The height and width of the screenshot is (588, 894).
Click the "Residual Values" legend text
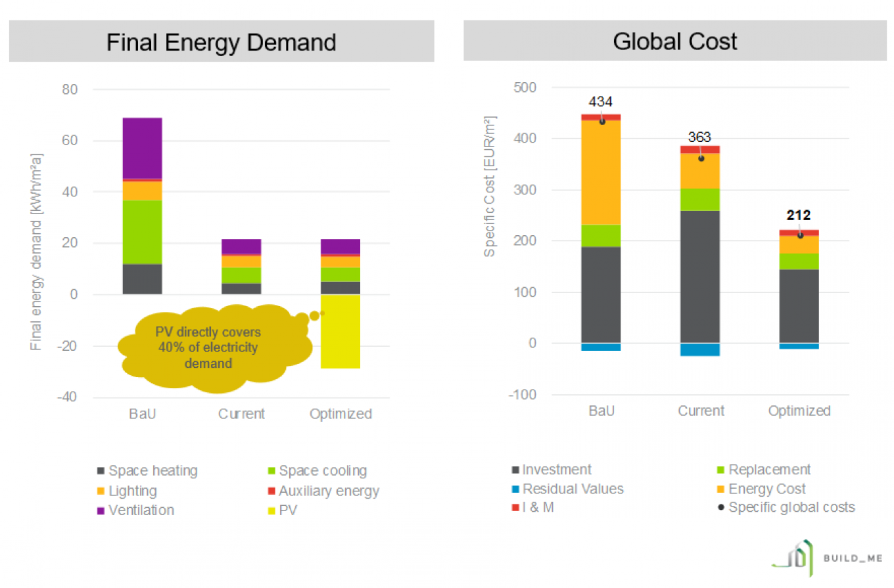pos(573,489)
